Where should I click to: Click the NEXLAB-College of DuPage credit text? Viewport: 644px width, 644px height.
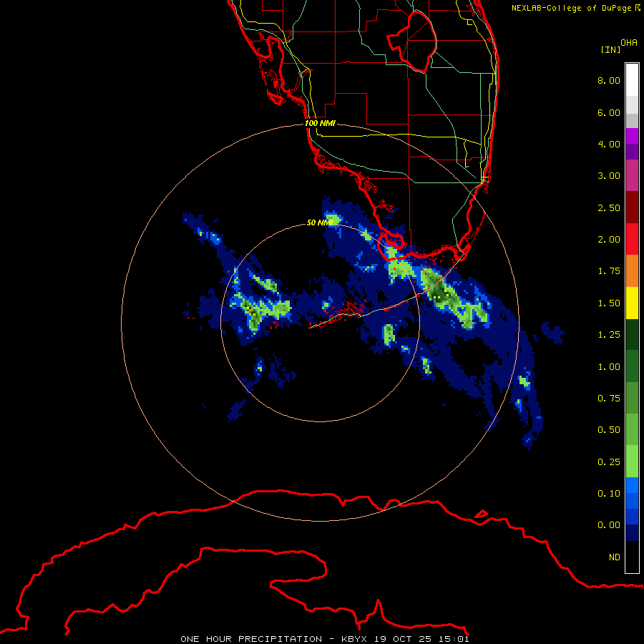pyautogui.click(x=575, y=8)
